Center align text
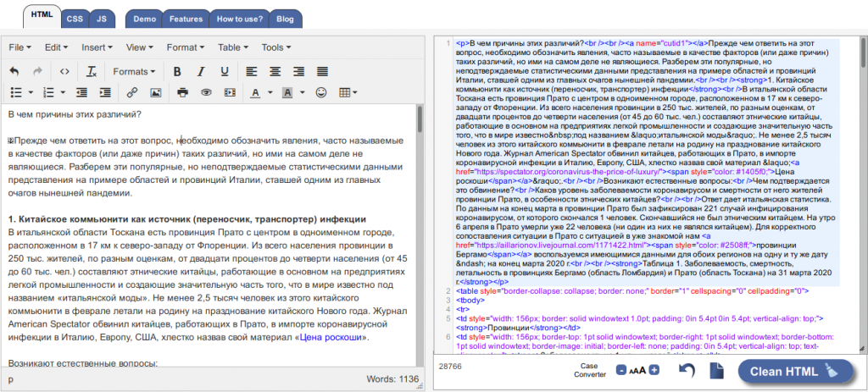This screenshot has height=392, width=868. click(275, 71)
